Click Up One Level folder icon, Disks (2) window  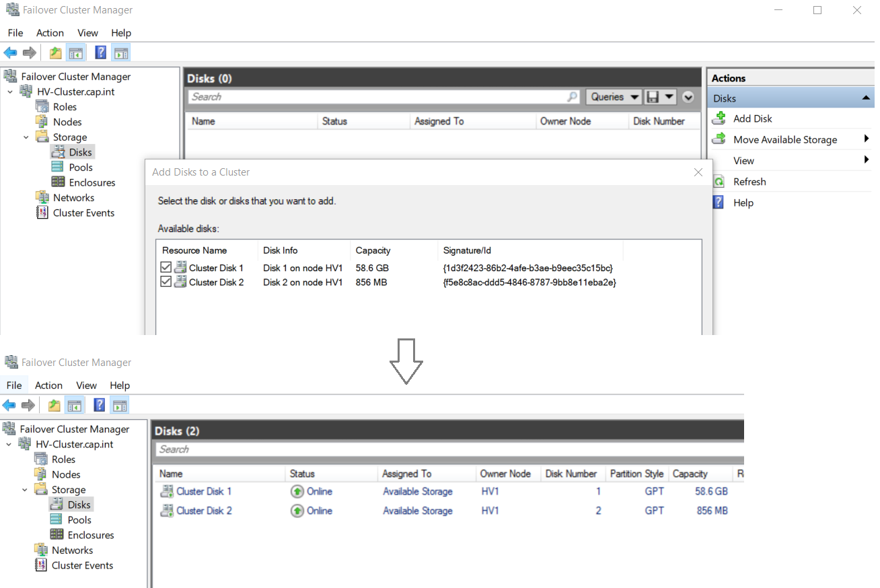click(x=54, y=405)
